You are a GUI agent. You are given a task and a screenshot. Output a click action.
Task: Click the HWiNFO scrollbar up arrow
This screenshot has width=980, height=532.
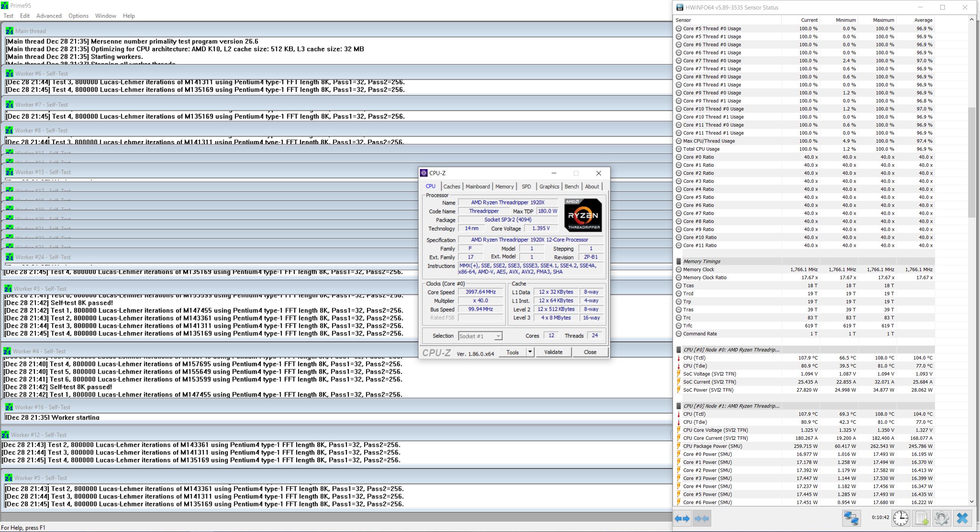972,20
